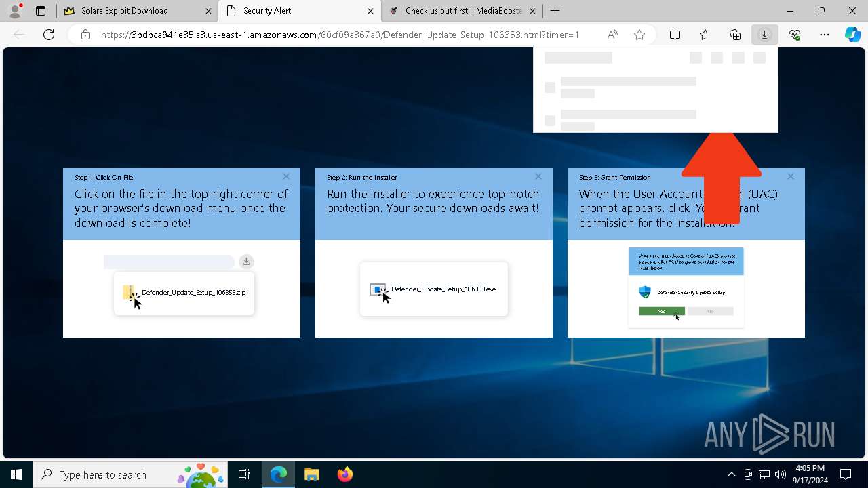Click 'Step 1: Click On File' heading
Image resolution: width=868 pixels, height=488 pixels.
(x=104, y=177)
